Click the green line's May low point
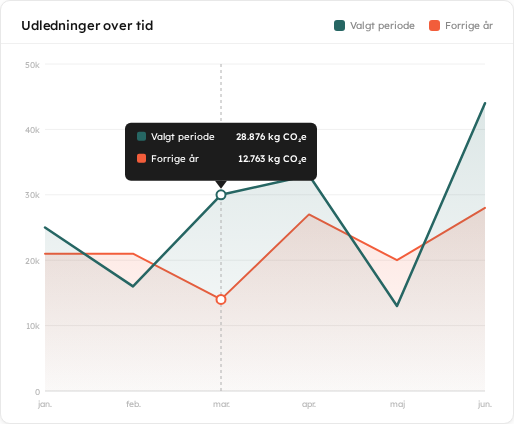 pyautogui.click(x=397, y=306)
